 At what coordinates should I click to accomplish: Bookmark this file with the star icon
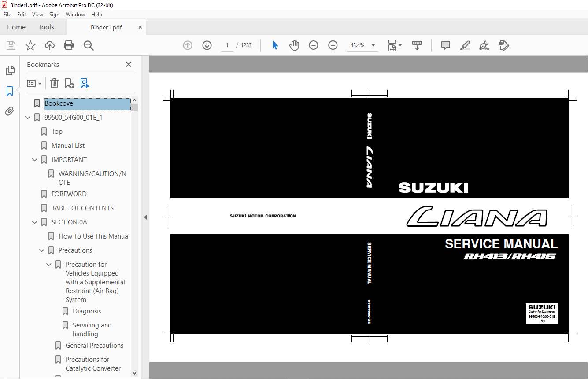click(x=30, y=45)
